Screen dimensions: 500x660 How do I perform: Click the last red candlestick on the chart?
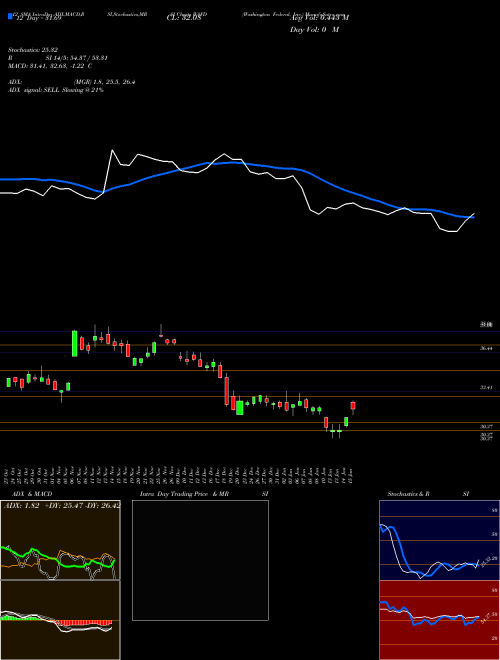click(353, 406)
